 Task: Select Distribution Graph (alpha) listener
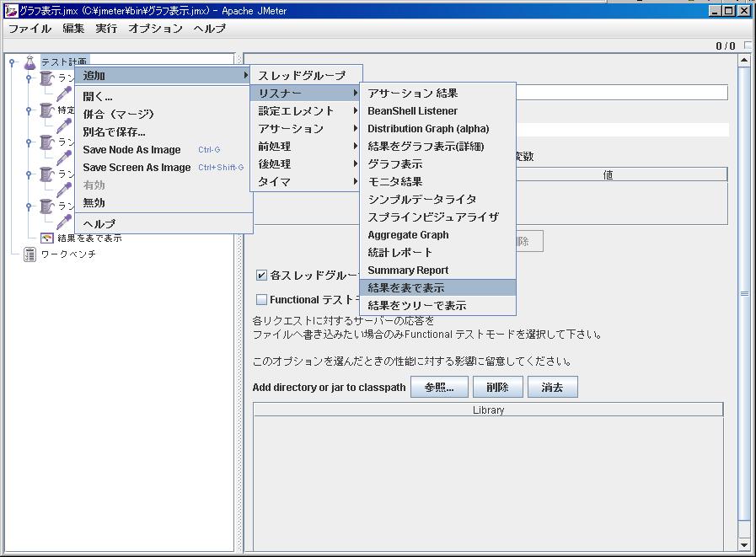437,129
